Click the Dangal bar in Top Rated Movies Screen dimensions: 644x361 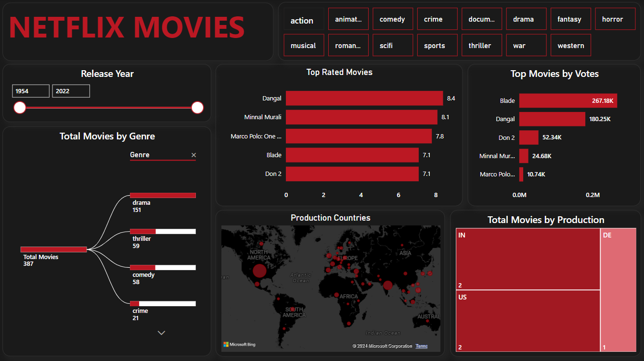point(364,99)
